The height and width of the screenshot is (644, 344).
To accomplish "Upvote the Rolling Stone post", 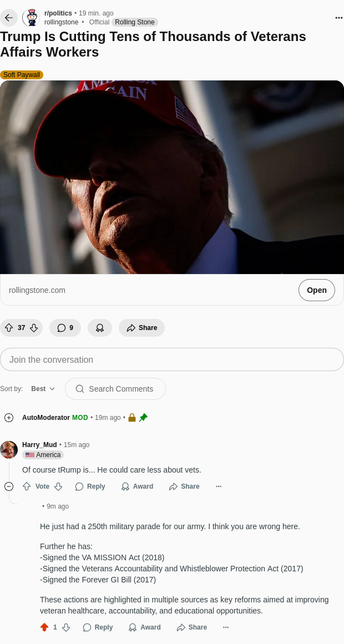I will pos(9,328).
